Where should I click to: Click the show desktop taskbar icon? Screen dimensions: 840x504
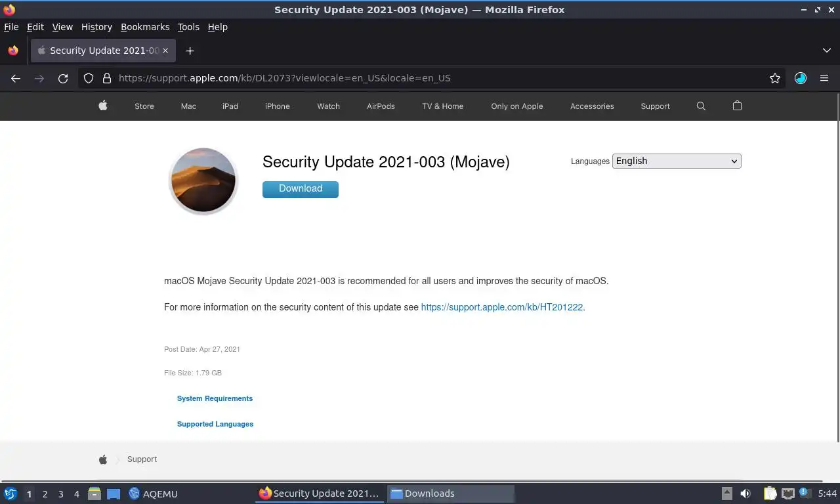click(114, 493)
